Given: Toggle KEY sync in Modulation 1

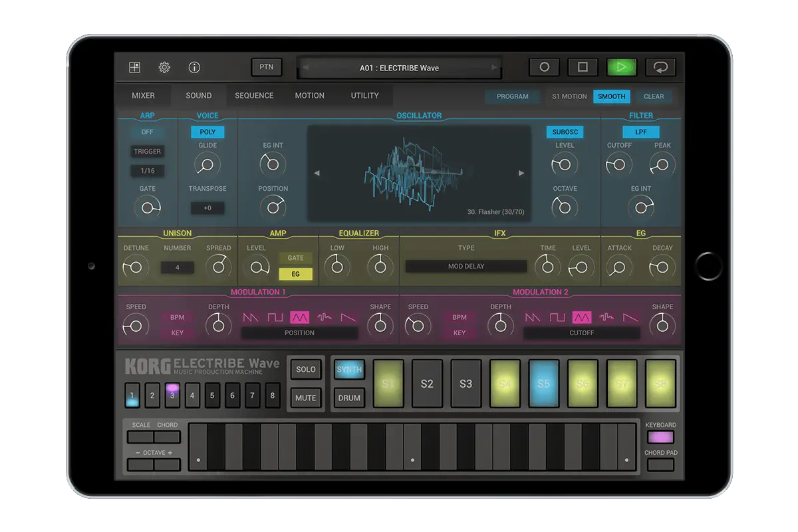Looking at the screenshot, I should tap(178, 332).
